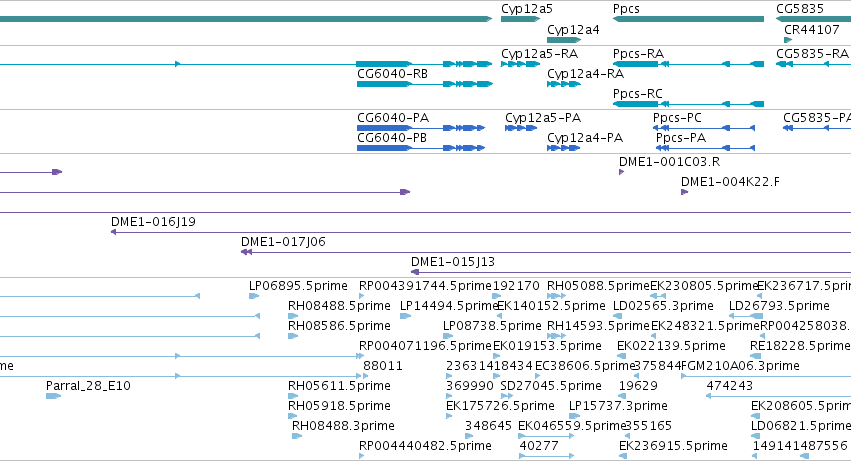Open feature 369990
This screenshot has width=851, height=461.
(469, 387)
